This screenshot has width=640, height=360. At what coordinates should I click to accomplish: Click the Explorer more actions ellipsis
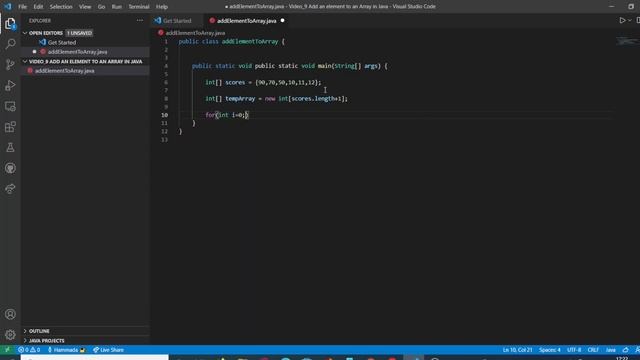pyautogui.click(x=140, y=20)
